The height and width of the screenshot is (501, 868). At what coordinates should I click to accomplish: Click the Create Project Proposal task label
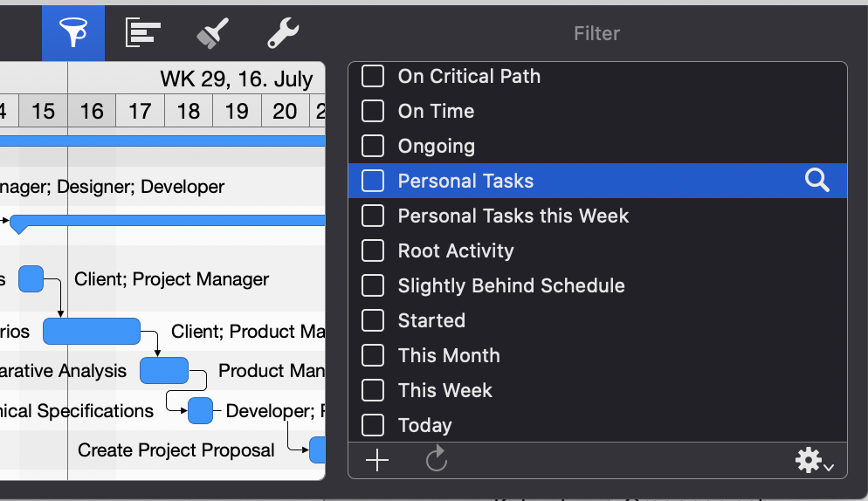[x=176, y=450]
